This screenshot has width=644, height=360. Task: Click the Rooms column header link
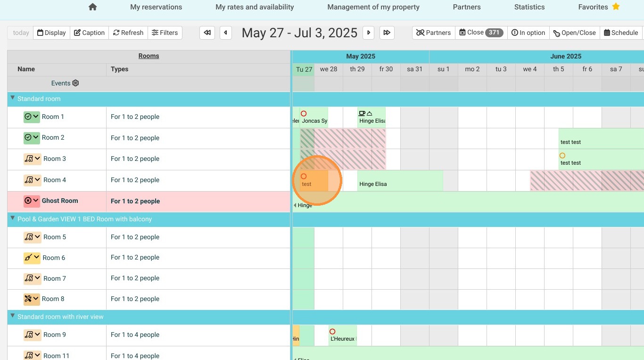tap(149, 56)
